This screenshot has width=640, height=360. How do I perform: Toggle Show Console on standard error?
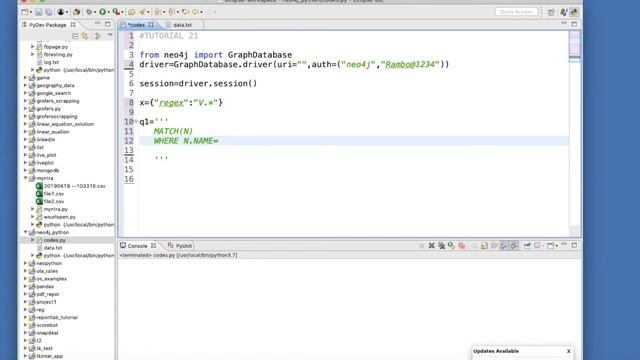pyautogui.click(x=514, y=245)
